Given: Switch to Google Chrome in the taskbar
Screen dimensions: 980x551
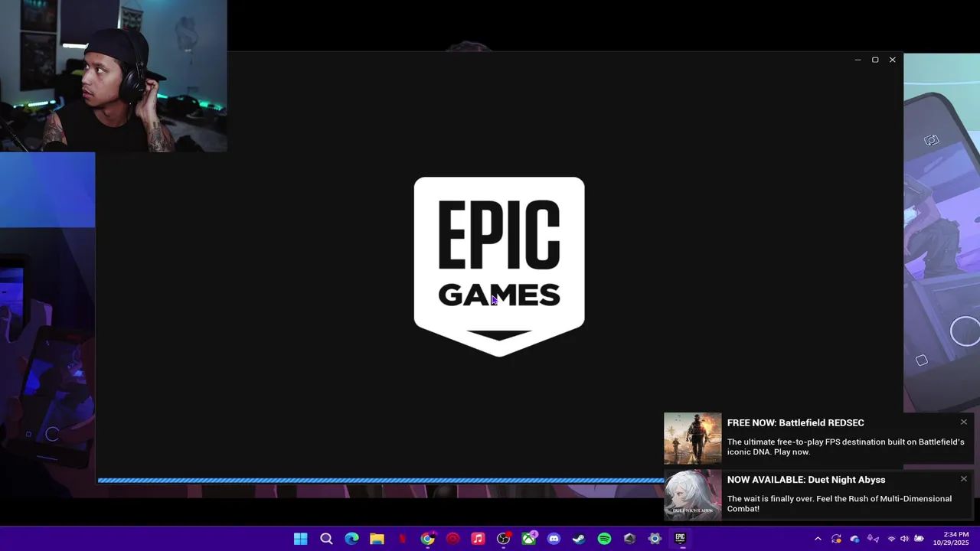Looking at the screenshot, I should click(x=427, y=539).
